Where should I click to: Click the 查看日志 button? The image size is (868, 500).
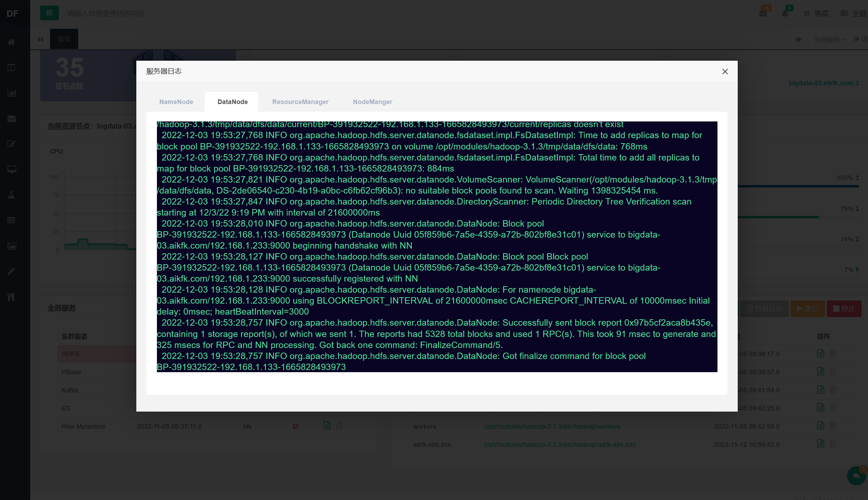[x=764, y=309]
